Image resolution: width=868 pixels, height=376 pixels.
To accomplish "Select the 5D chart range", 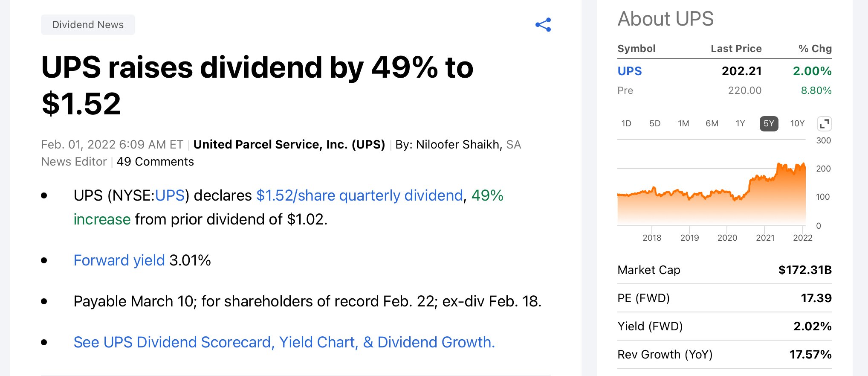I will click(x=654, y=124).
